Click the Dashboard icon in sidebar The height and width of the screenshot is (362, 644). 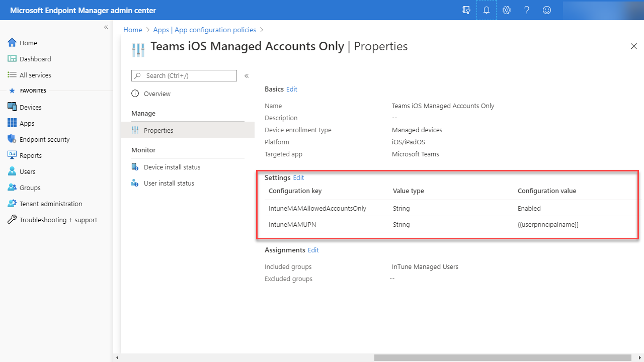[12, 59]
